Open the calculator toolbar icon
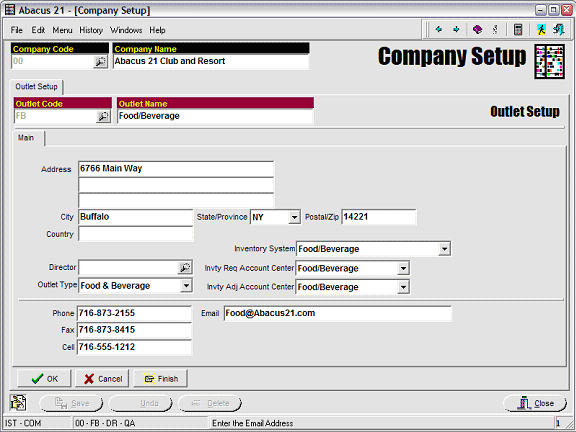Image resolution: width=576 pixels, height=432 pixels. (518, 29)
